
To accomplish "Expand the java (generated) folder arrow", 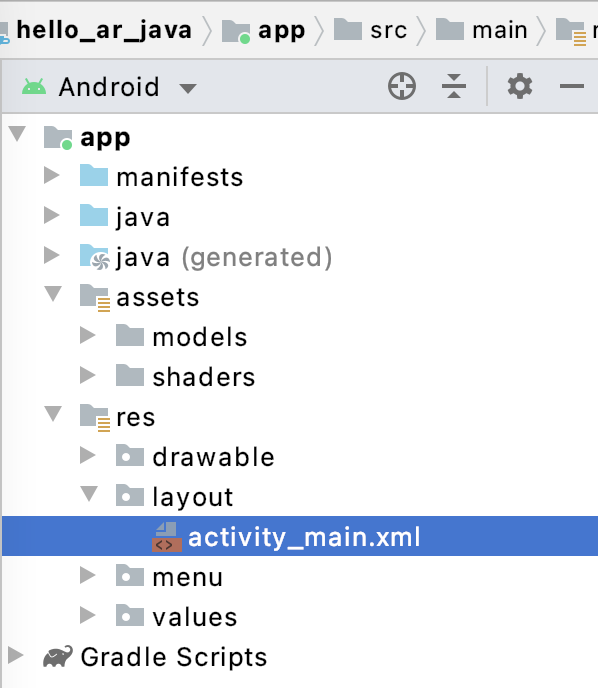I will pos(52,255).
